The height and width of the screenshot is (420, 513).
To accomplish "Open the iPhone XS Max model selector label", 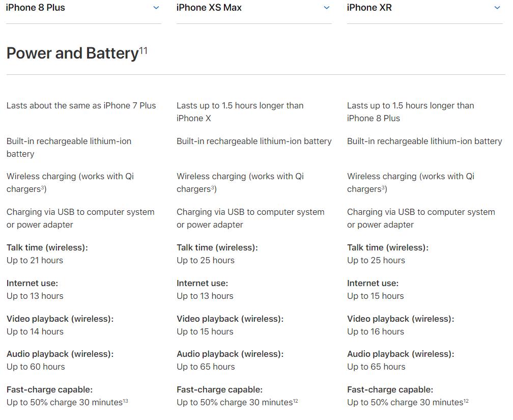I will click(x=209, y=8).
